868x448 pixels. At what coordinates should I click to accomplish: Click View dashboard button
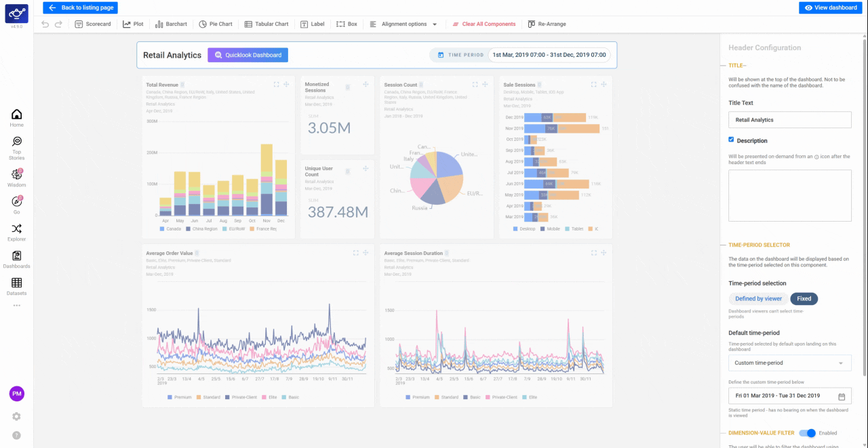coord(831,7)
